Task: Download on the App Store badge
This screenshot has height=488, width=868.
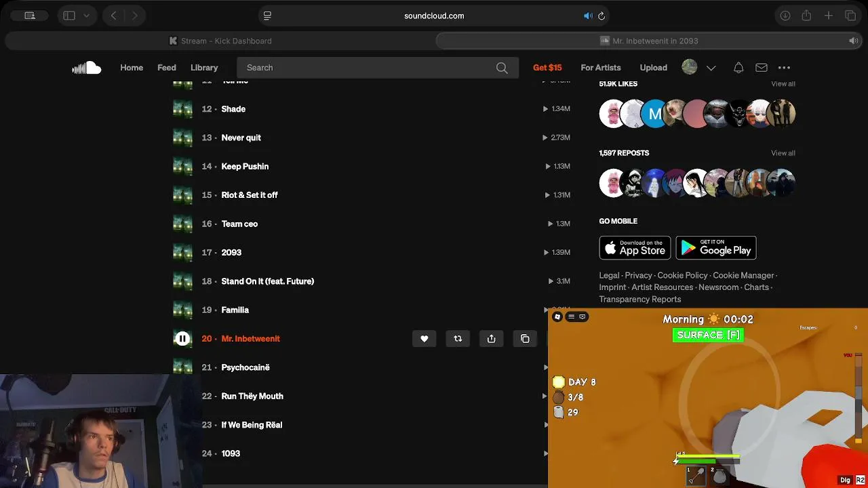Action: pyautogui.click(x=635, y=248)
